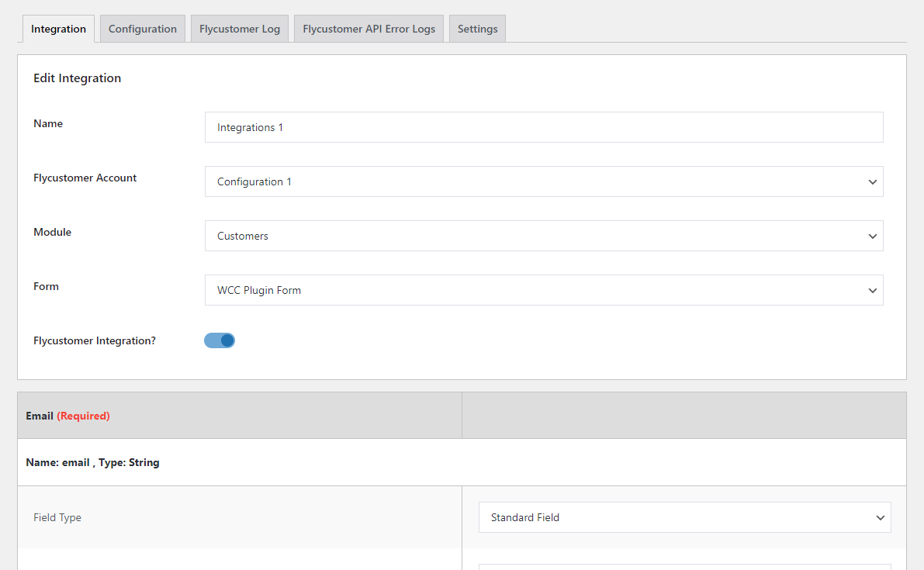The height and width of the screenshot is (570, 924).
Task: Click the Name field containing Integrations 1
Action: 543,127
